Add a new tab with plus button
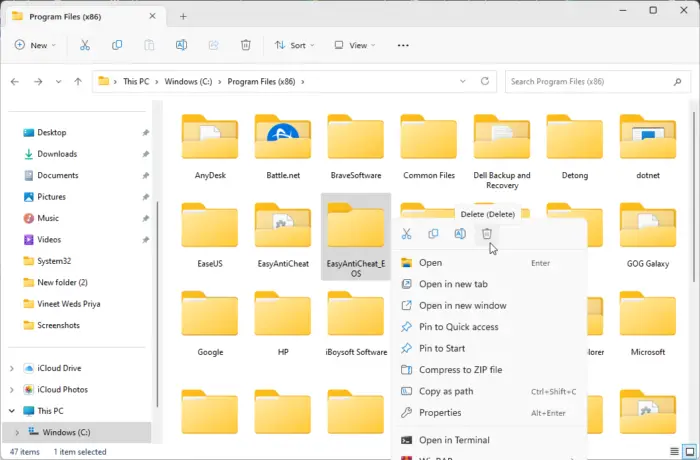Image resolution: width=700 pixels, height=460 pixels. pyautogui.click(x=183, y=17)
